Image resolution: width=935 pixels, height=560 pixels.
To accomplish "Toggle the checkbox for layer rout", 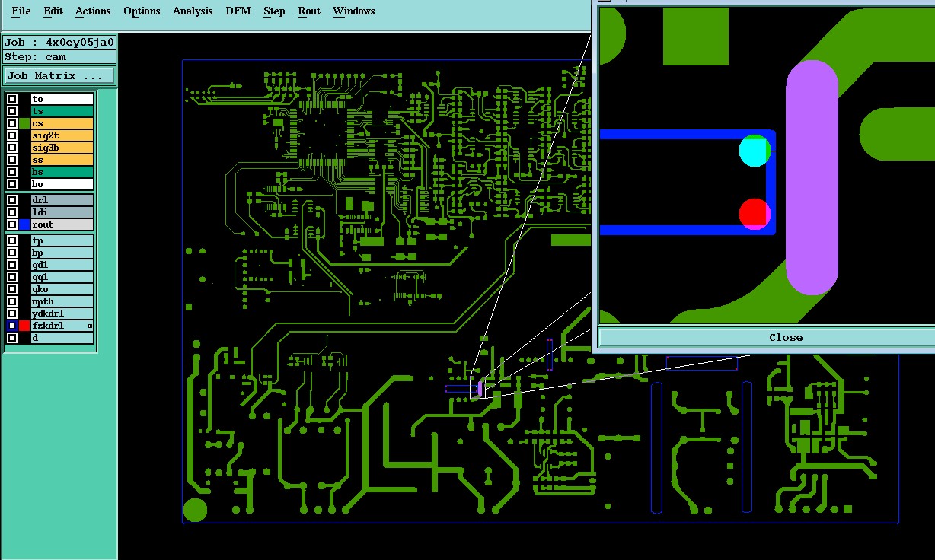I will tap(12, 224).
